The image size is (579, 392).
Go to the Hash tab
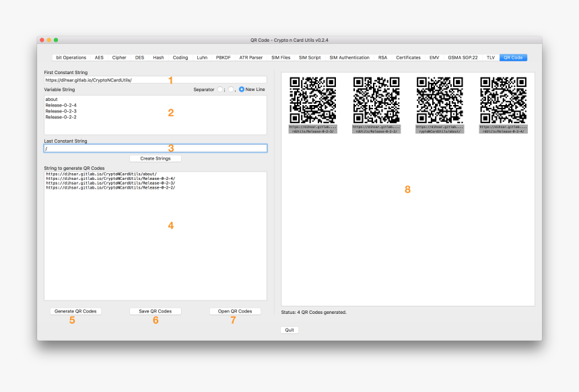(158, 58)
